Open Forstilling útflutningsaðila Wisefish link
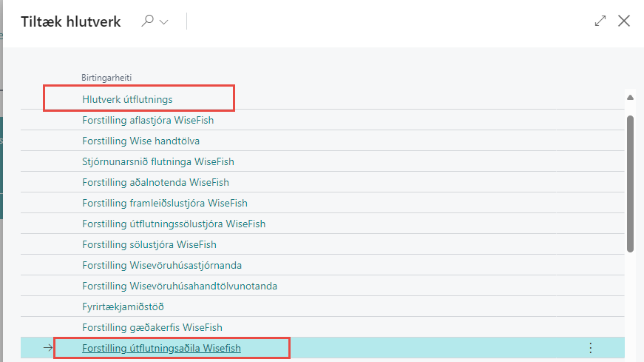This screenshot has height=362, width=644. [161, 348]
